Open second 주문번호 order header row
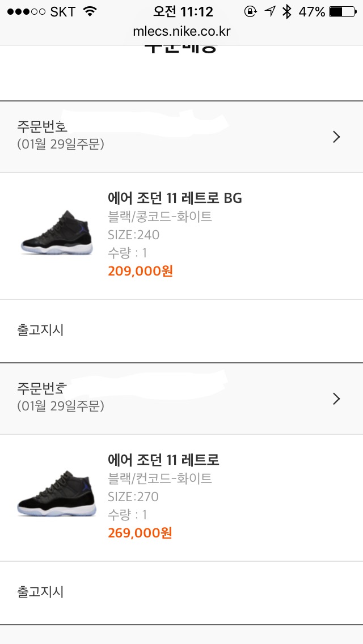Screen dimensions: 363x644 [170, 399]
